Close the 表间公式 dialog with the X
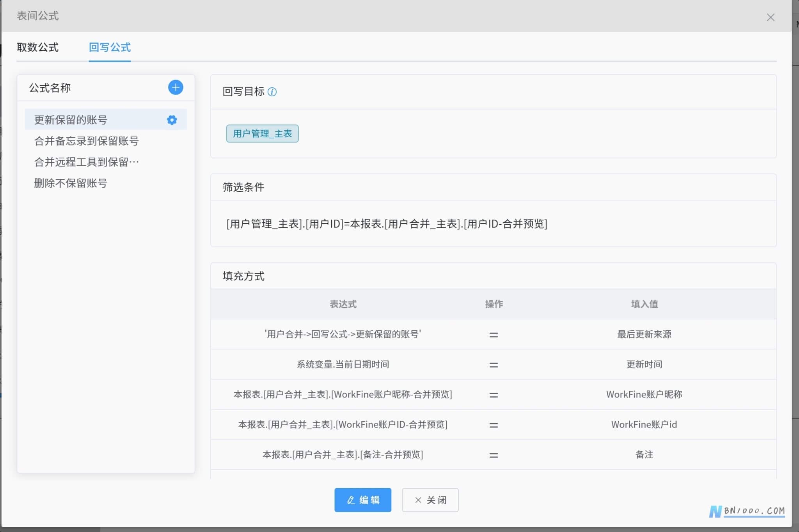The height and width of the screenshot is (532, 799). click(771, 17)
